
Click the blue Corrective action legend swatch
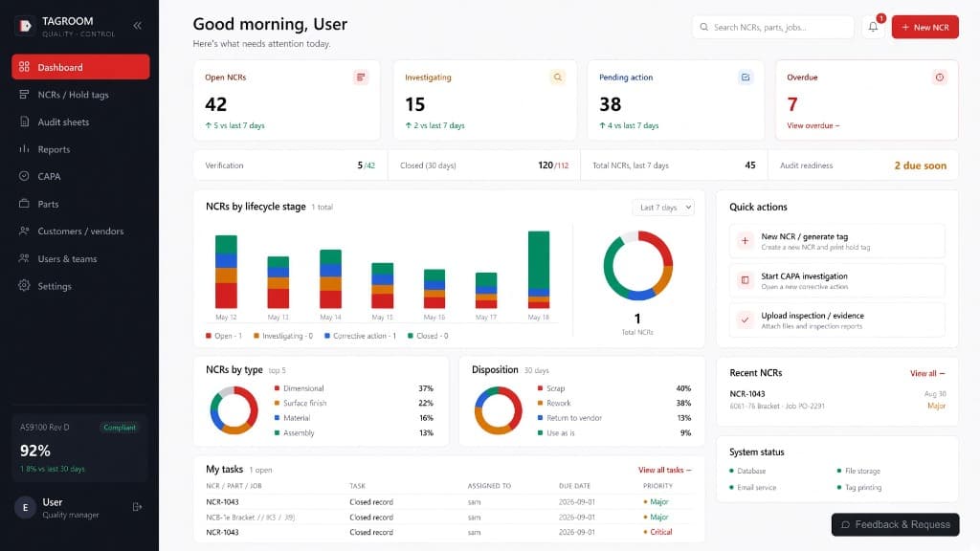tap(327, 336)
